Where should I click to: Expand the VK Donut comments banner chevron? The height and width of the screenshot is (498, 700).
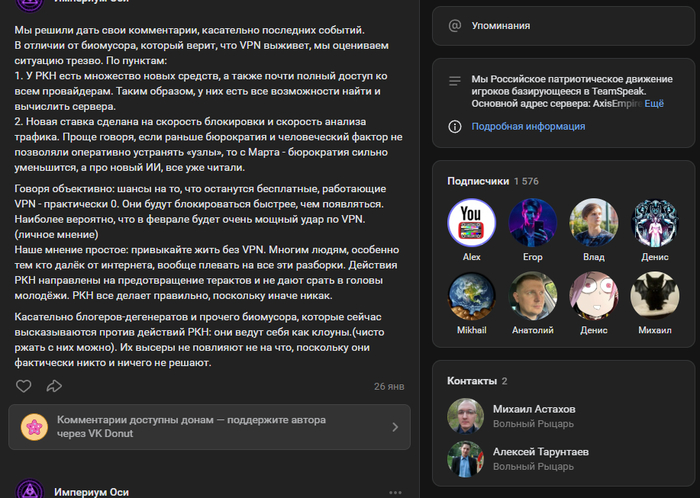coord(395,427)
